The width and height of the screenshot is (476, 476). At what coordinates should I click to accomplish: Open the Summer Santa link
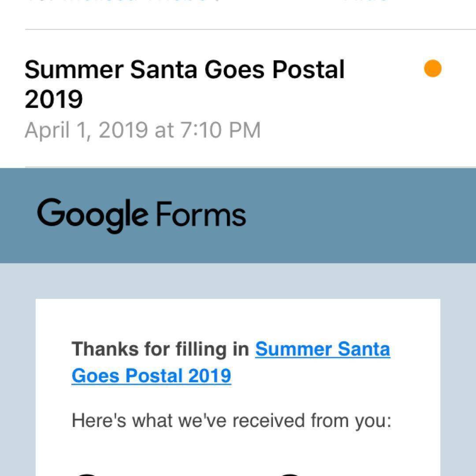point(323,349)
